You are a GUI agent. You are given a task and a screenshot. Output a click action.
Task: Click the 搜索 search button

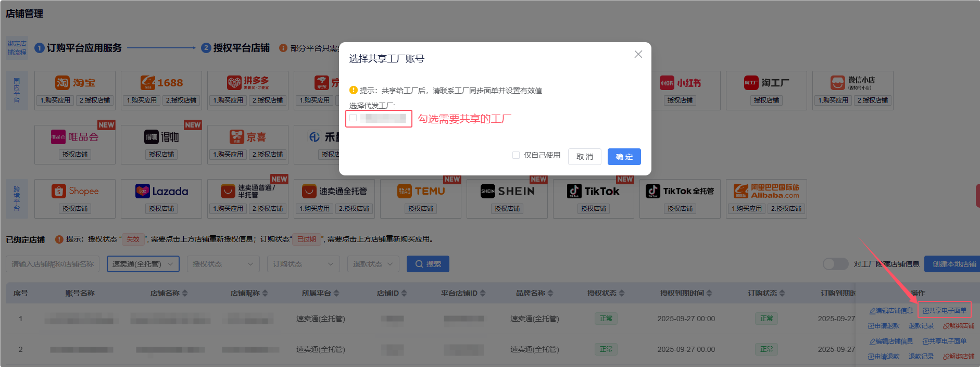coord(428,264)
